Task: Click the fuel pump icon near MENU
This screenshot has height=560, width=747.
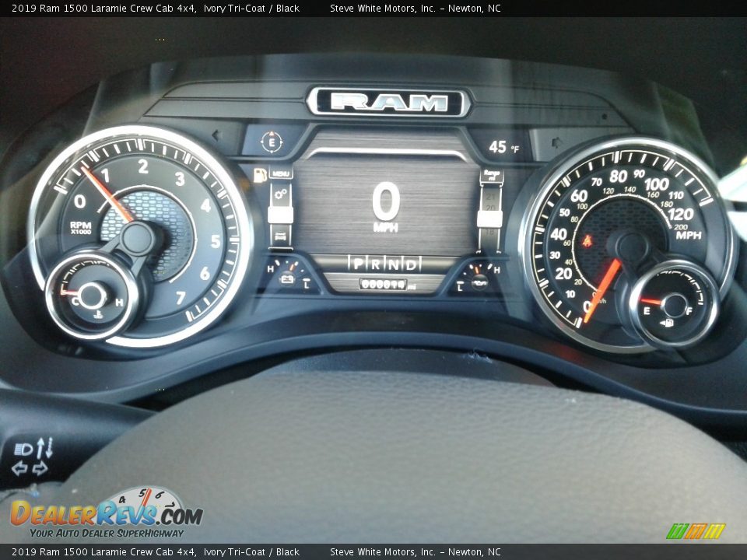Action: point(258,175)
